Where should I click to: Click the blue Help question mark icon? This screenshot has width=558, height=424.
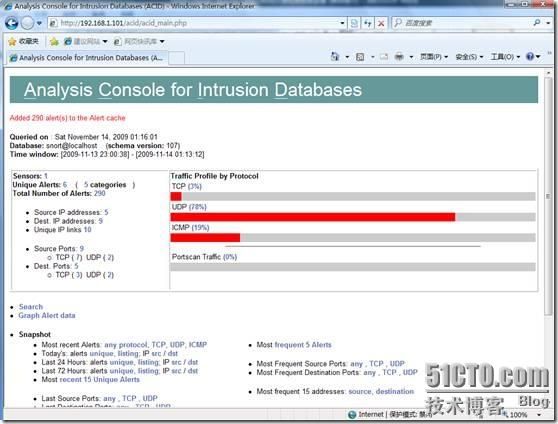(x=530, y=57)
